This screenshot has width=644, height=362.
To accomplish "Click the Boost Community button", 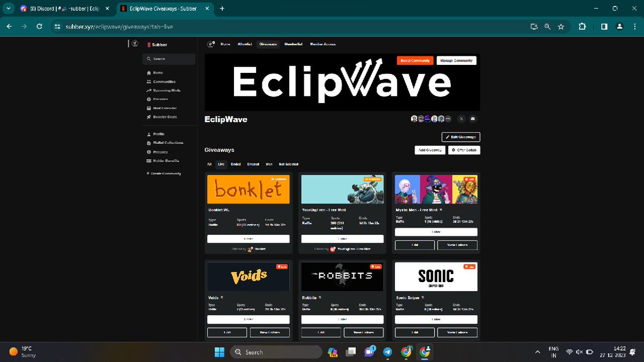I will click(415, 61).
